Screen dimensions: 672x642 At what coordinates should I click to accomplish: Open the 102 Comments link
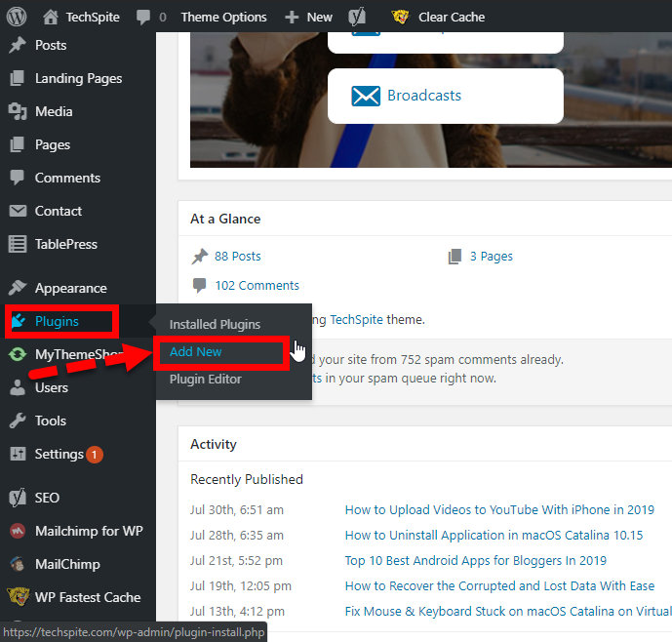[x=257, y=285]
